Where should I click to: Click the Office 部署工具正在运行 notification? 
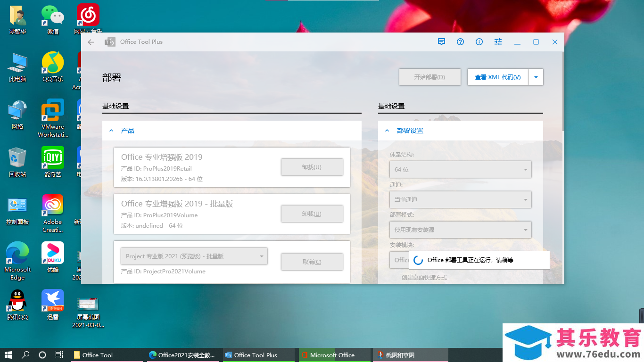point(479,260)
